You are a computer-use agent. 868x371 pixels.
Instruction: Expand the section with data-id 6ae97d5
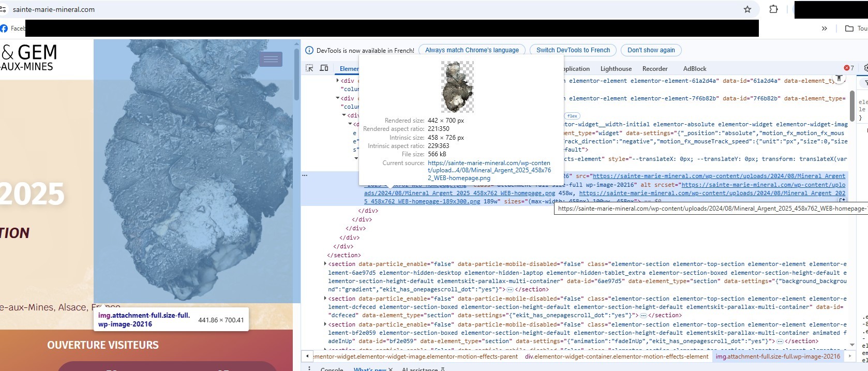pos(325,264)
